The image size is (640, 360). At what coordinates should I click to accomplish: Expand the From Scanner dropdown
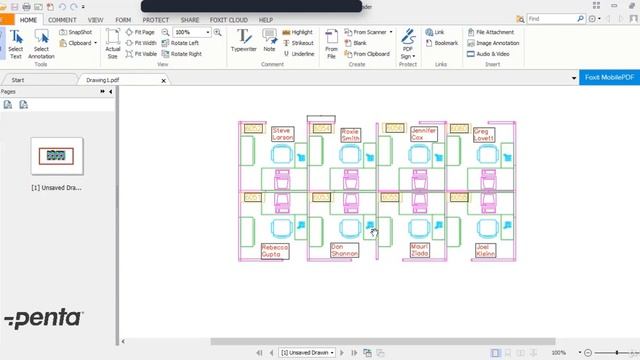(391, 32)
